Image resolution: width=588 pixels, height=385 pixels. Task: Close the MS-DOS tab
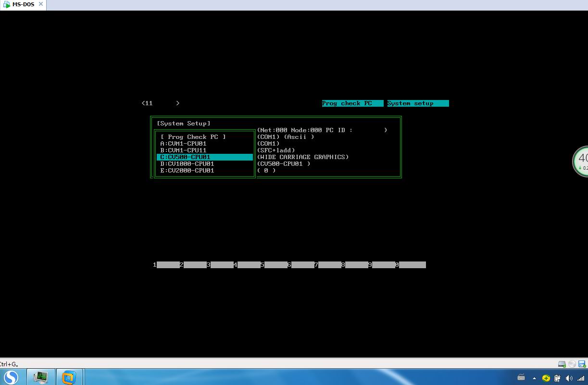[x=40, y=5]
